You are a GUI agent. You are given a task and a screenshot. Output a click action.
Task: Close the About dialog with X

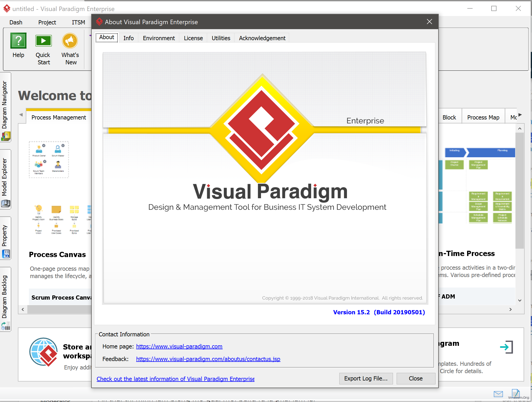(x=429, y=22)
